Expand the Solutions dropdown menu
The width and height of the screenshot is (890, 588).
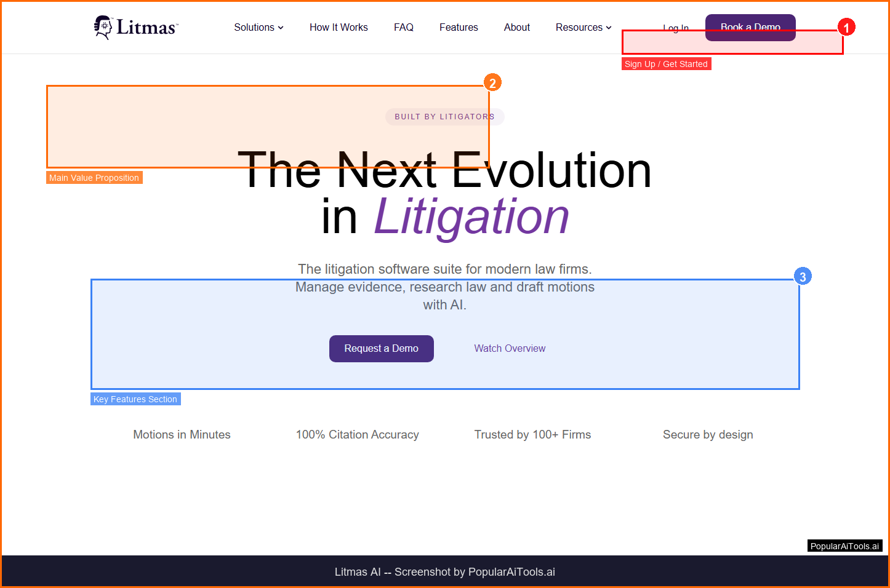click(259, 27)
